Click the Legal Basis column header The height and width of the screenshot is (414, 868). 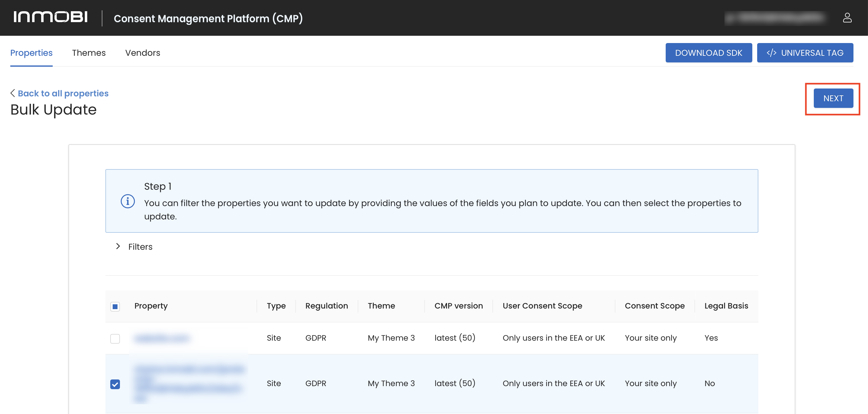tap(726, 305)
